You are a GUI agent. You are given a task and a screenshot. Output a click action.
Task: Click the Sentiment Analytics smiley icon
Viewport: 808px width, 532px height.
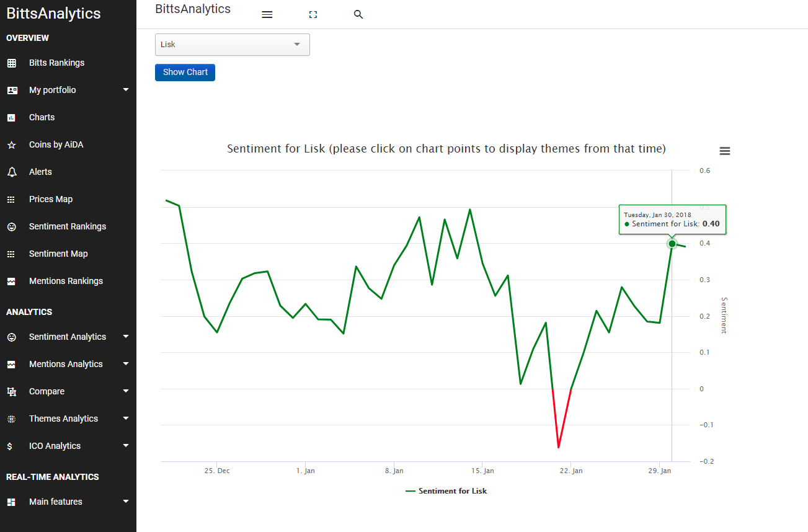(11, 337)
